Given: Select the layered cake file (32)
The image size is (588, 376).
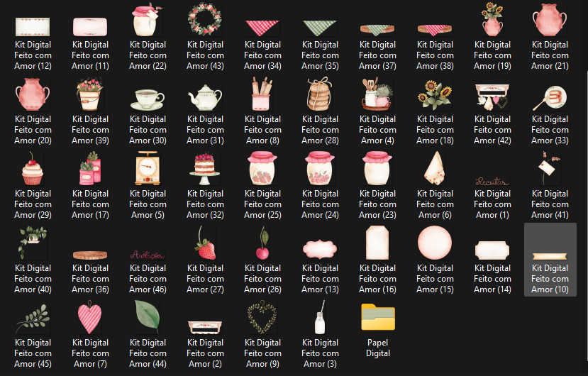Looking at the screenshot, I should click(x=205, y=185).
